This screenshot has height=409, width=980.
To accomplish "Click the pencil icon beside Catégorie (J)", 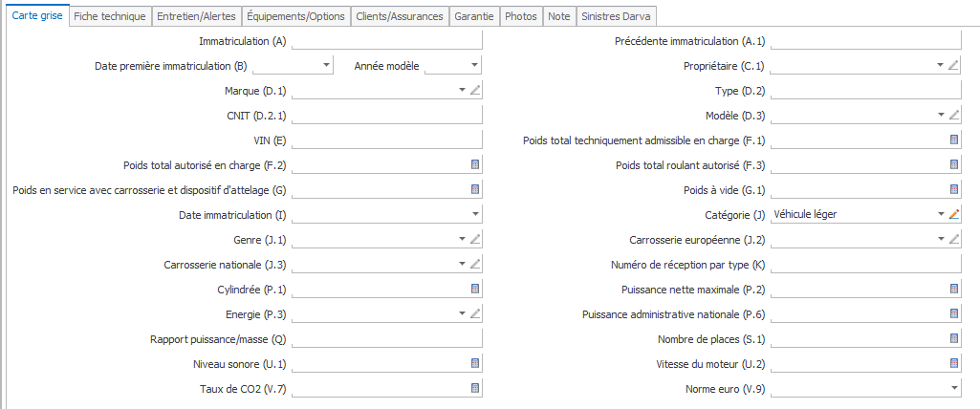I will [952, 215].
